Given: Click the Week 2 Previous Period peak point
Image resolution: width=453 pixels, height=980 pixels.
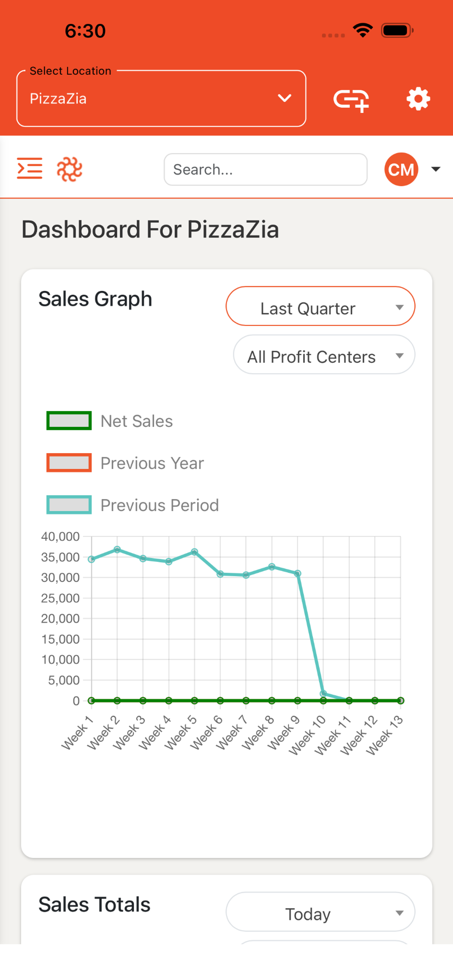Looking at the screenshot, I should tap(117, 549).
